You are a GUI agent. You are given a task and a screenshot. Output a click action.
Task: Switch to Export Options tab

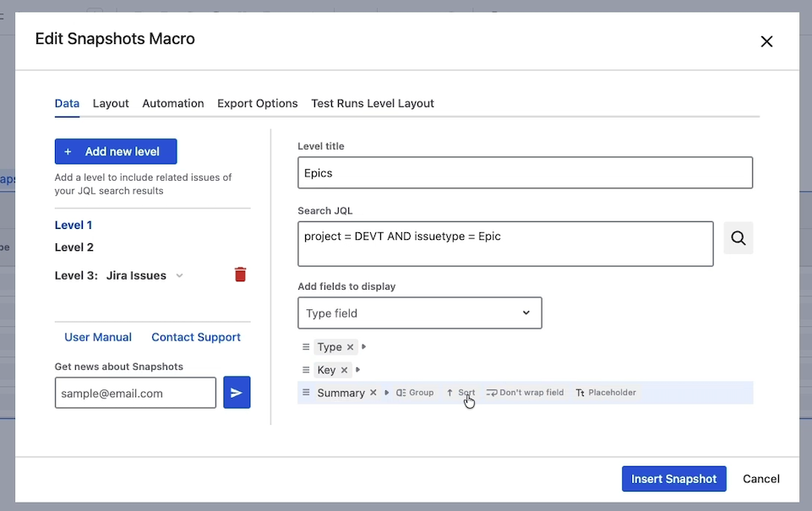pyautogui.click(x=258, y=104)
